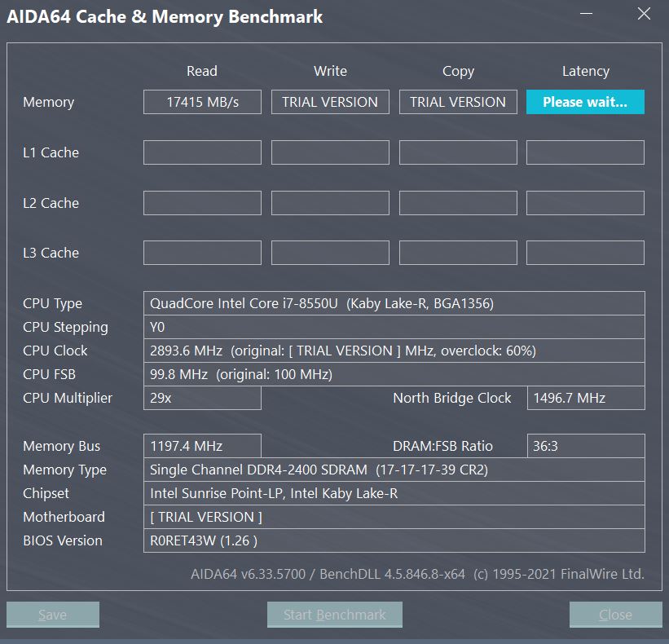Image resolution: width=669 pixels, height=644 pixels.
Task: Click the Memory Write TRIAL VERSION field
Action: pos(330,102)
